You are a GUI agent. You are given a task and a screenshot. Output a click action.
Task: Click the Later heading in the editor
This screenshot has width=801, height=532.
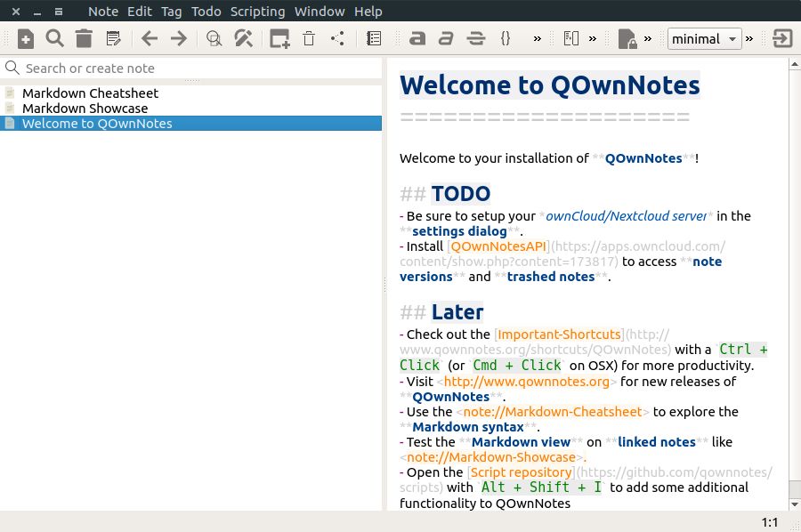click(457, 312)
